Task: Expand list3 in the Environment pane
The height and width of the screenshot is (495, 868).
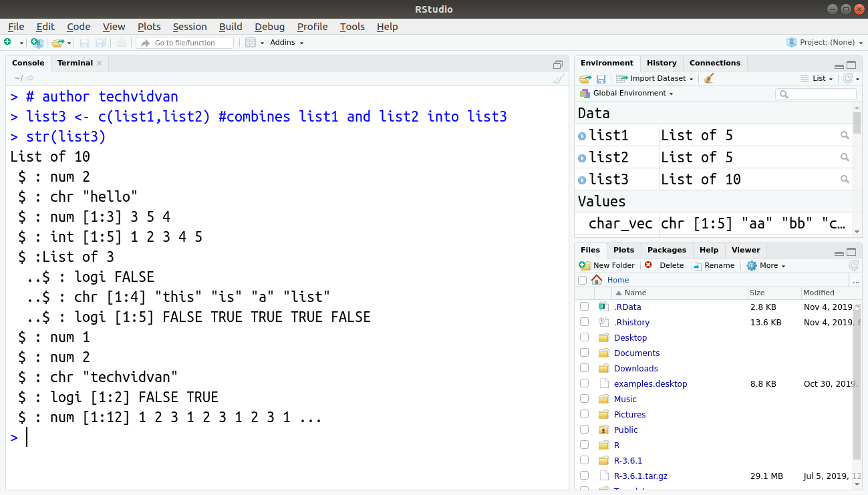Action: 582,179
